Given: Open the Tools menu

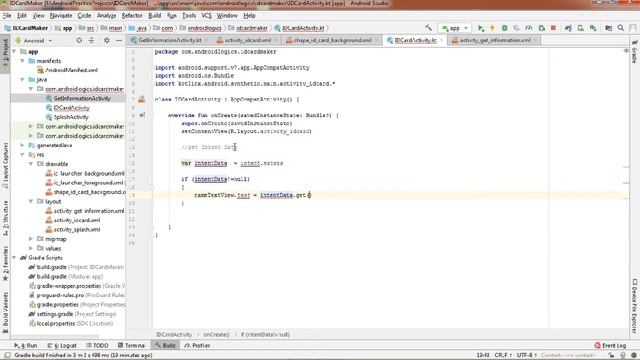Looking at the screenshot, I should (x=189, y=16).
